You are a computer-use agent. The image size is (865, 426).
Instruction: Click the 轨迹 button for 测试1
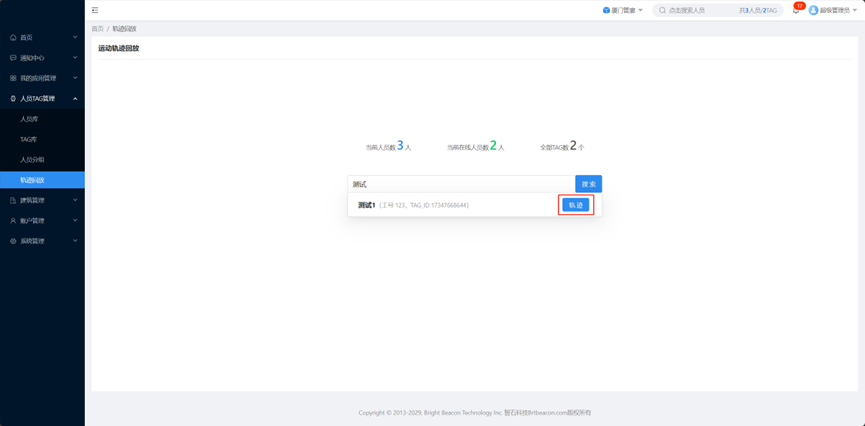(x=575, y=205)
